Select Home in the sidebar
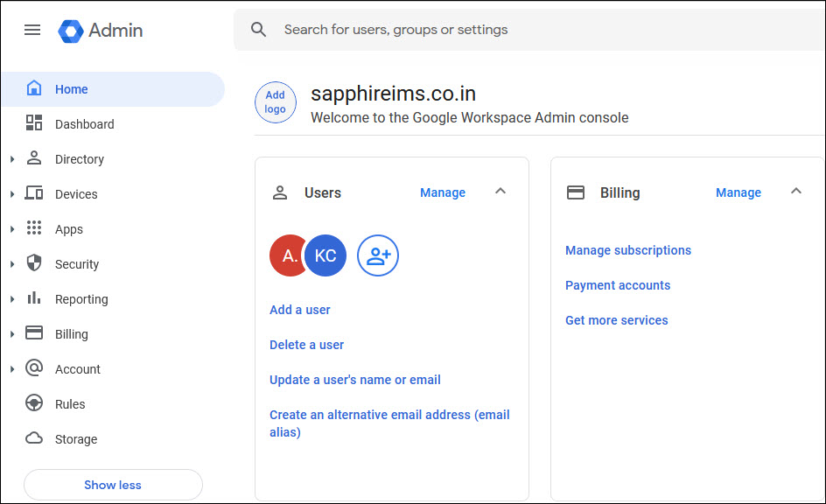 click(x=71, y=89)
